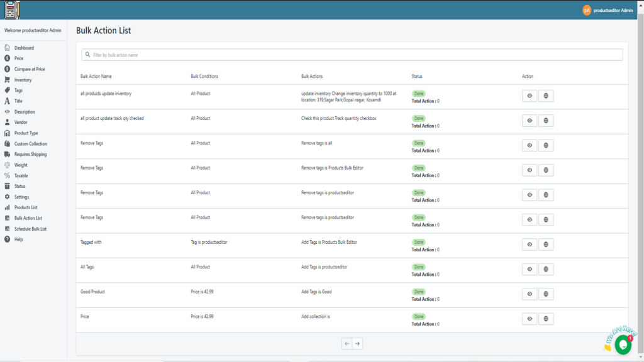The image size is (644, 362).
Task: Click the 'Bulk Actions' column header
Action: [312, 76]
